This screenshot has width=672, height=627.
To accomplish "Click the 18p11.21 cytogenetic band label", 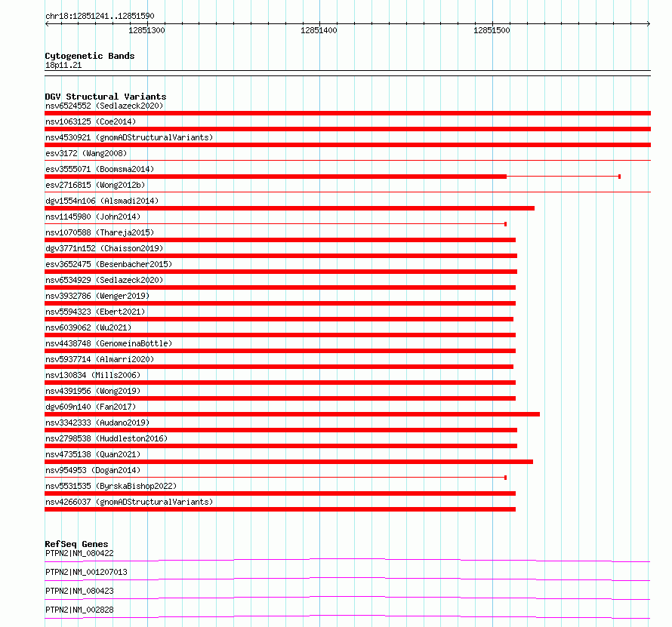I will point(63,65).
